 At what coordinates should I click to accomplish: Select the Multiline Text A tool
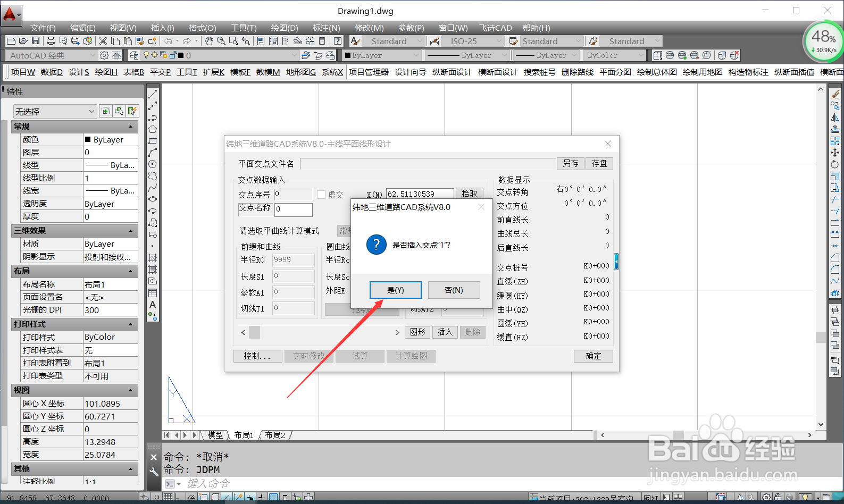point(153,305)
